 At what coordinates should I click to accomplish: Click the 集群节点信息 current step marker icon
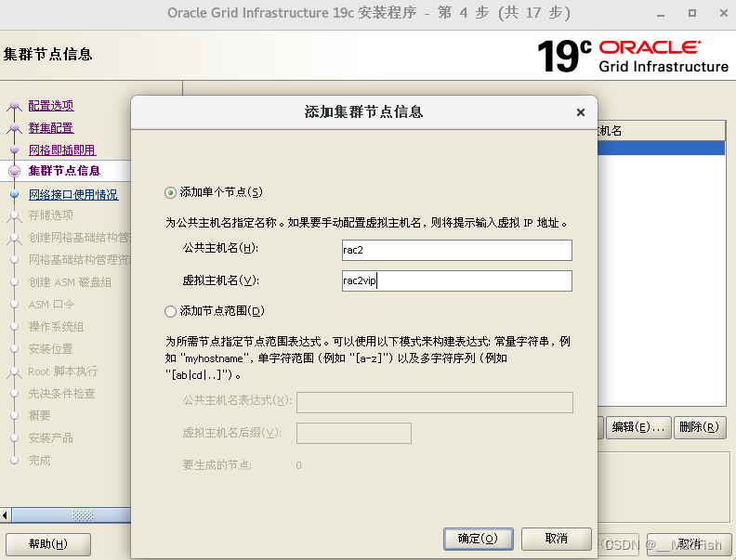15,171
